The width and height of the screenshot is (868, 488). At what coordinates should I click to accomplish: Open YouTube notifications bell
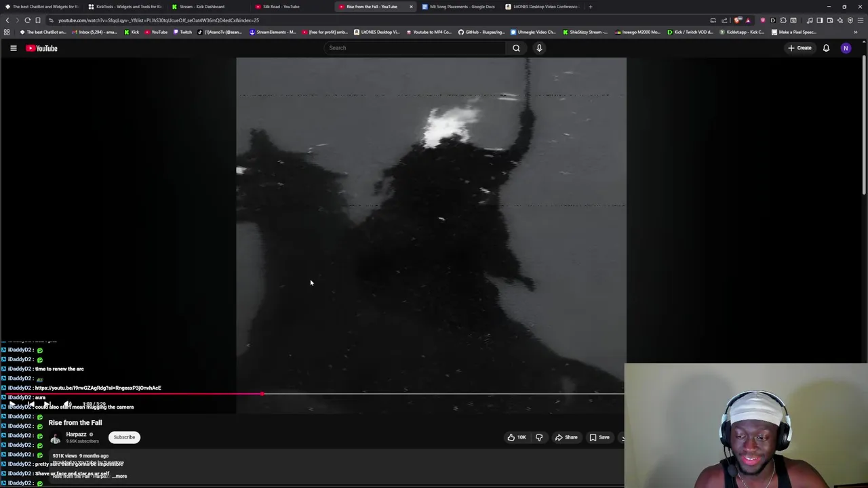pos(826,48)
